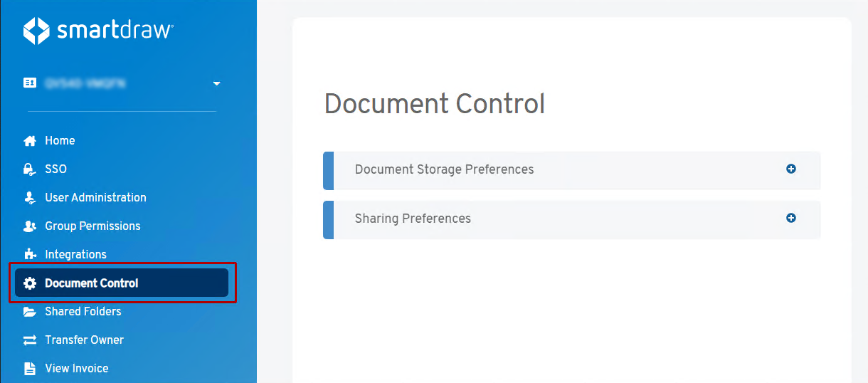Screen dimensions: 868x383
Task: Expand Sharing Preferences with plus icon
Action: coord(790,219)
